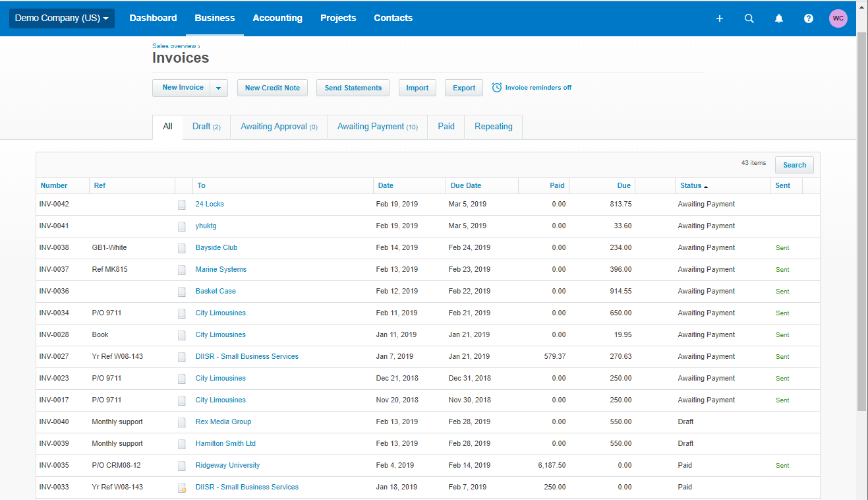The width and height of the screenshot is (868, 500).
Task: Expand the New Invoice dropdown arrow
Action: coord(219,88)
